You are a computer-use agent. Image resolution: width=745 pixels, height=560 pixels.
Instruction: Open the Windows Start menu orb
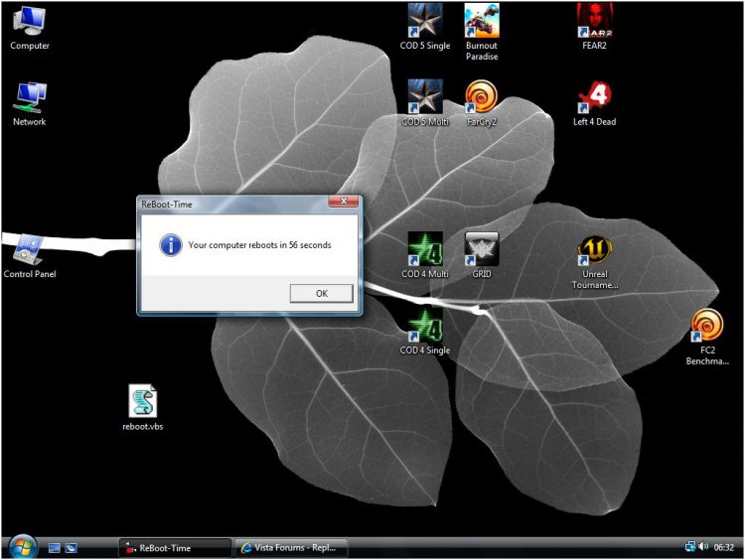pos(22,546)
